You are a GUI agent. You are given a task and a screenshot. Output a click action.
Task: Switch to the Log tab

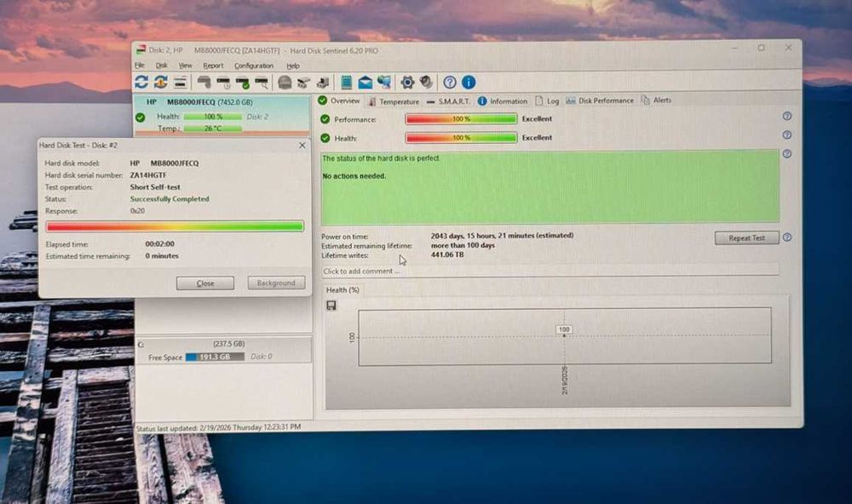[547, 101]
